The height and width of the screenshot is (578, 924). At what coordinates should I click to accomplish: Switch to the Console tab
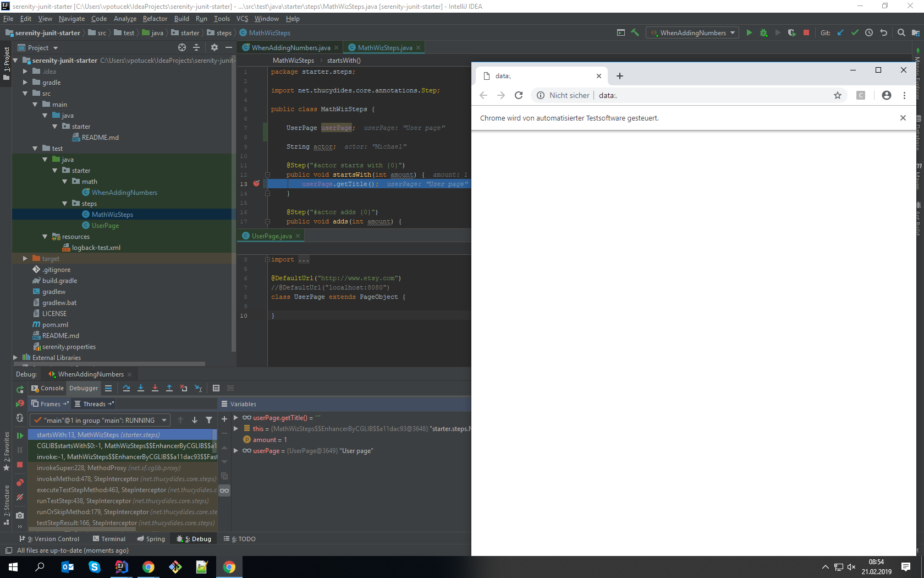(x=47, y=388)
